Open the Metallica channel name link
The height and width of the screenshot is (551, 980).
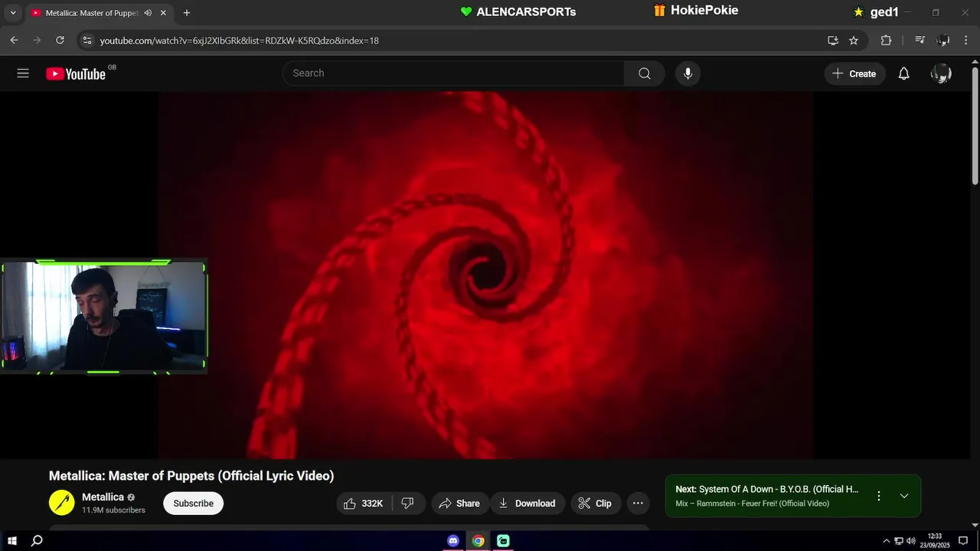click(x=103, y=497)
